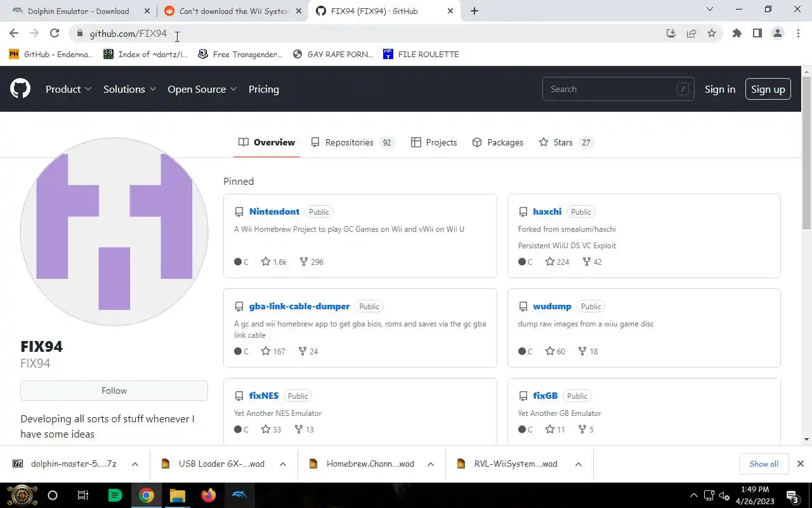Switch to Projects tab
Image resolution: width=812 pixels, height=508 pixels.
coord(434,142)
